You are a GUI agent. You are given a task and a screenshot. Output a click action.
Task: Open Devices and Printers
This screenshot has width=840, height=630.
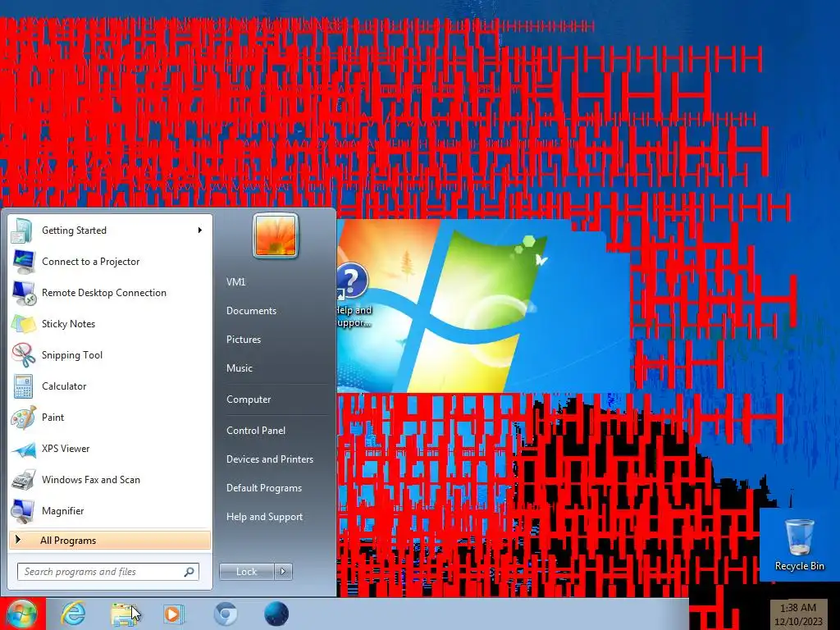(270, 459)
